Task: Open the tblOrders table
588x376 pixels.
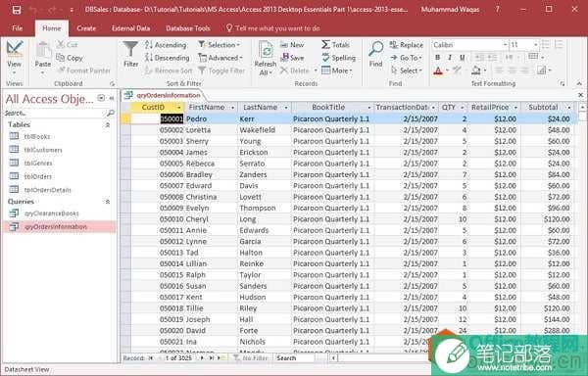Action: [37, 176]
